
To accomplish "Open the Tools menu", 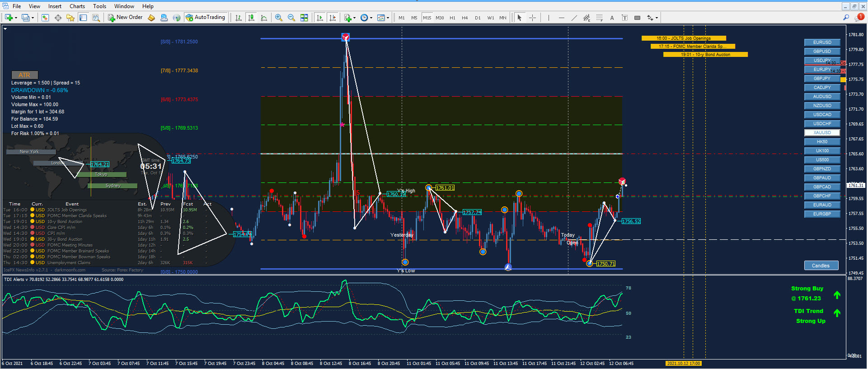I will click(99, 6).
